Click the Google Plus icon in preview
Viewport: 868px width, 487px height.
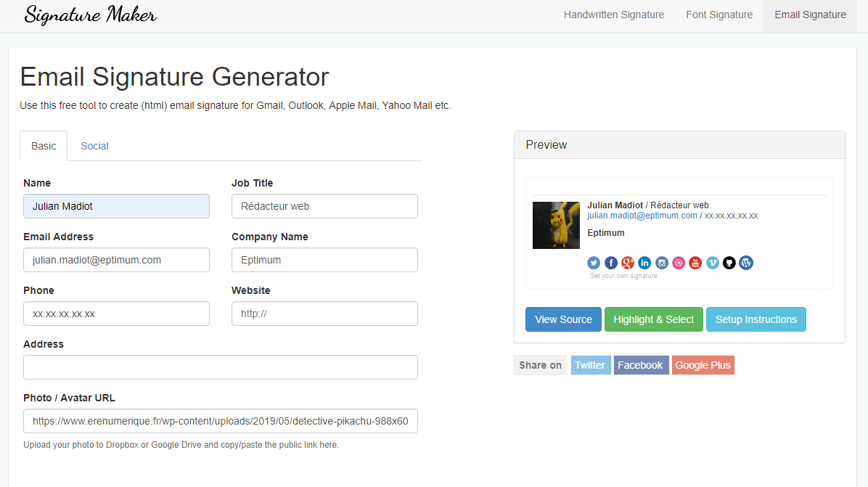click(x=628, y=263)
